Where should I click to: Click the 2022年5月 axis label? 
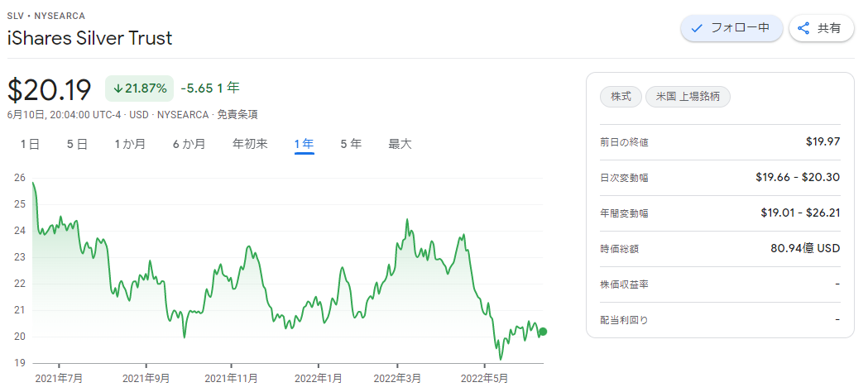(484, 379)
